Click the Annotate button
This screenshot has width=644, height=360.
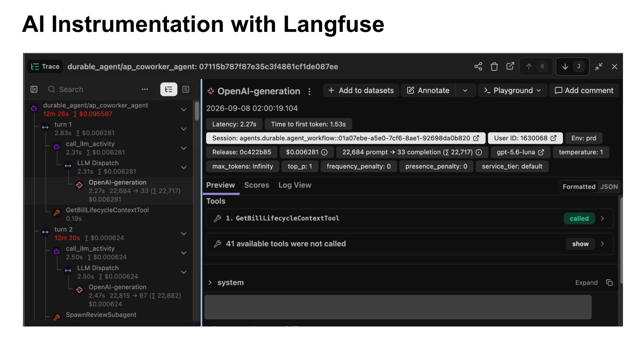(x=428, y=91)
